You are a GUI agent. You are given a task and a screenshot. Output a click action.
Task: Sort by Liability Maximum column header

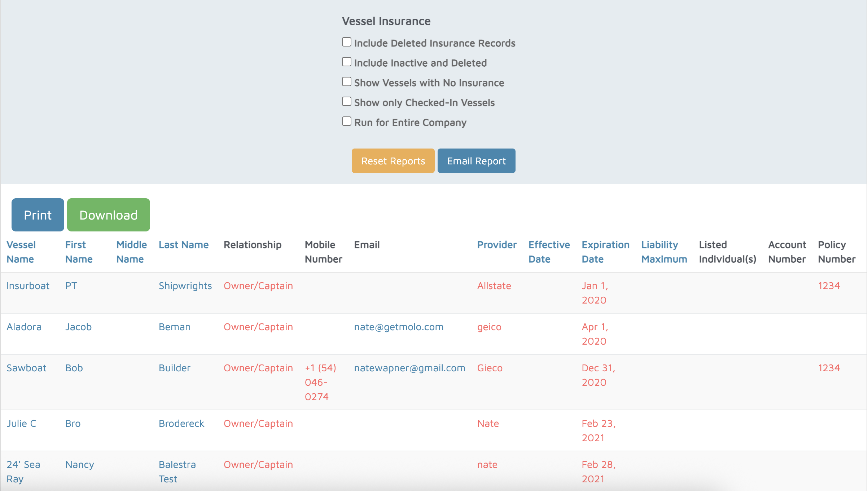(x=663, y=252)
